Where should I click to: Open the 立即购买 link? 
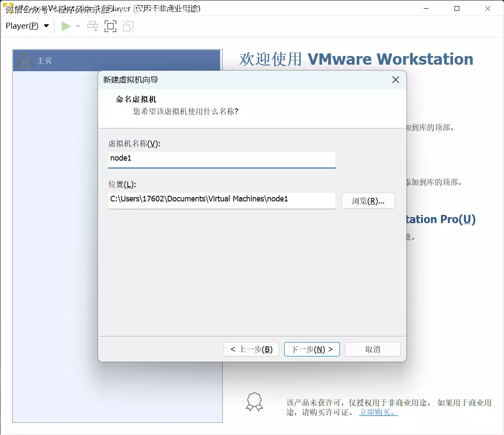378,412
